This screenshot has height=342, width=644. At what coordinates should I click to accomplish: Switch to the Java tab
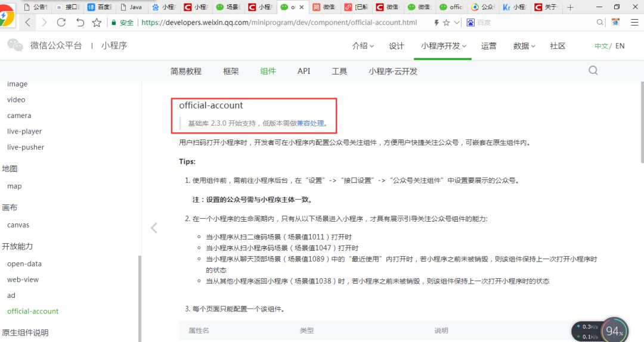point(132,7)
